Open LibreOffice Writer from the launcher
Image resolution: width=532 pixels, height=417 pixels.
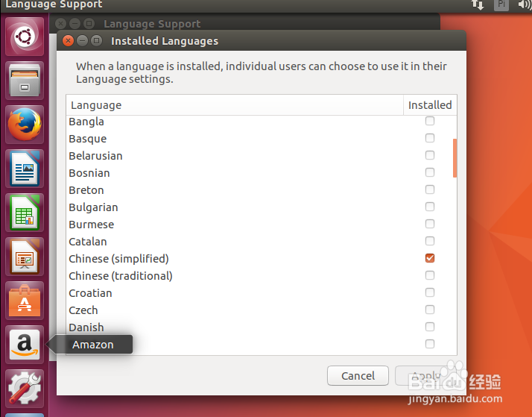click(25, 169)
